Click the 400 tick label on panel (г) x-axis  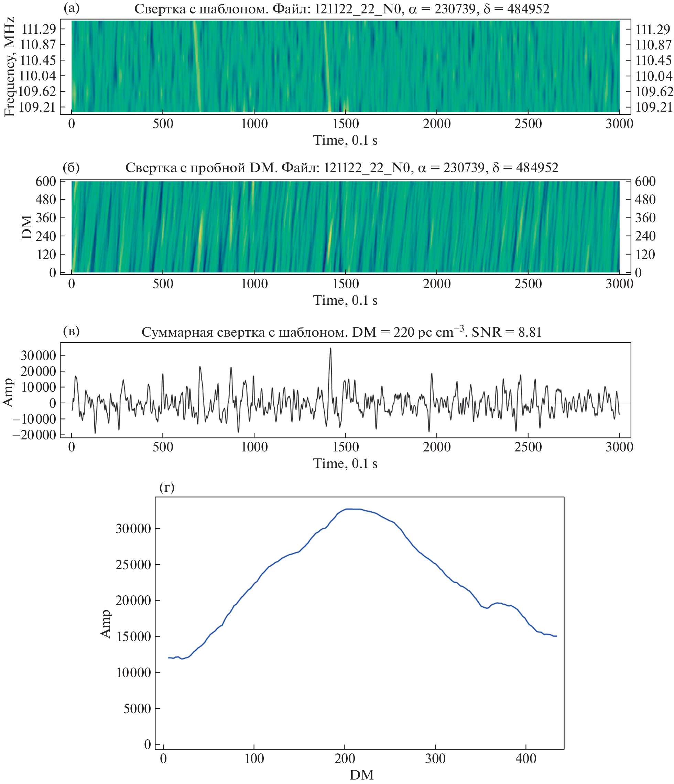[526, 758]
